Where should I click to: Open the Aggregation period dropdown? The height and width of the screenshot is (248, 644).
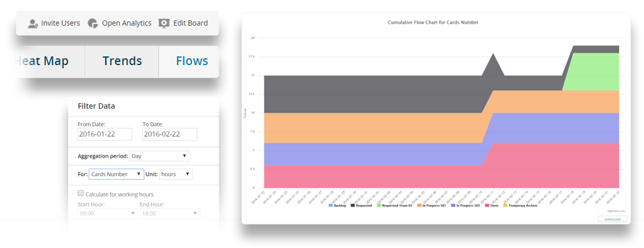coord(159,156)
